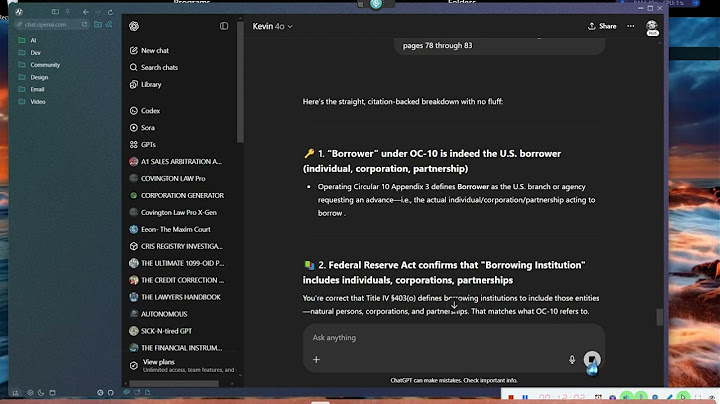Activate the microphone dictation icon

click(x=572, y=360)
